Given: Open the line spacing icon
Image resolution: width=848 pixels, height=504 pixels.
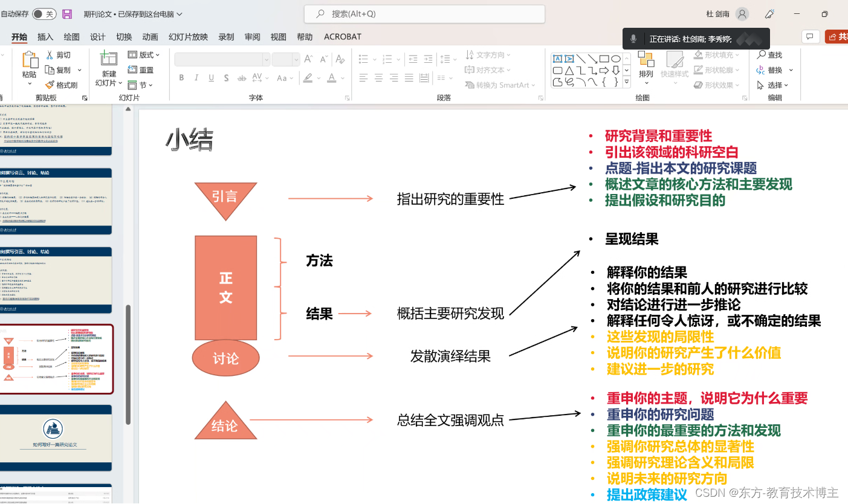Looking at the screenshot, I should coord(445,59).
